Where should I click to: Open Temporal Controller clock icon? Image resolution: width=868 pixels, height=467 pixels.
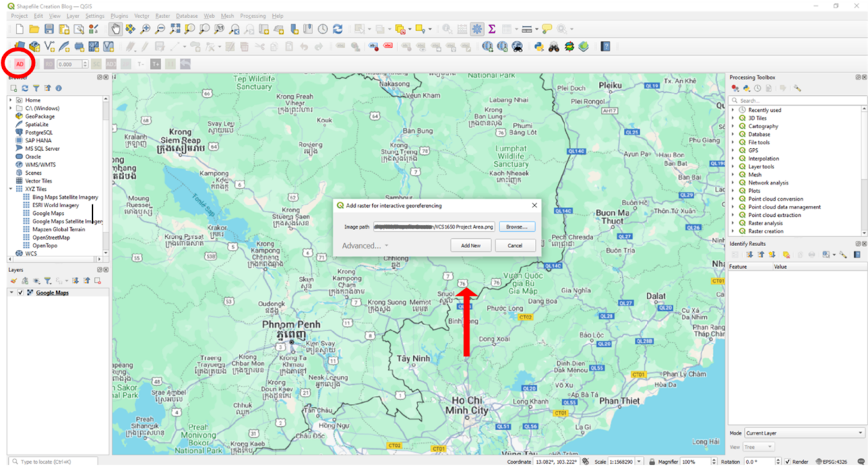pyautogui.click(x=323, y=29)
